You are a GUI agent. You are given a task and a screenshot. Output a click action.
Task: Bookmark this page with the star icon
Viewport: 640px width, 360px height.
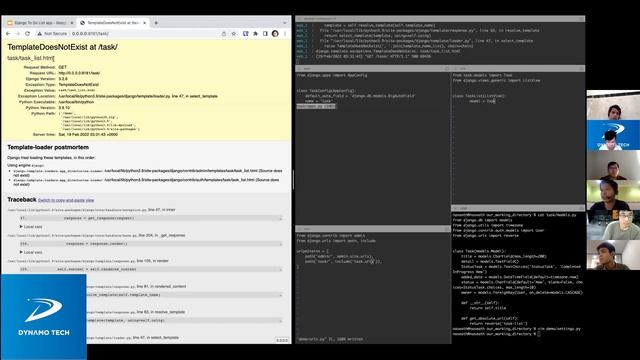pyautogui.click(x=234, y=33)
